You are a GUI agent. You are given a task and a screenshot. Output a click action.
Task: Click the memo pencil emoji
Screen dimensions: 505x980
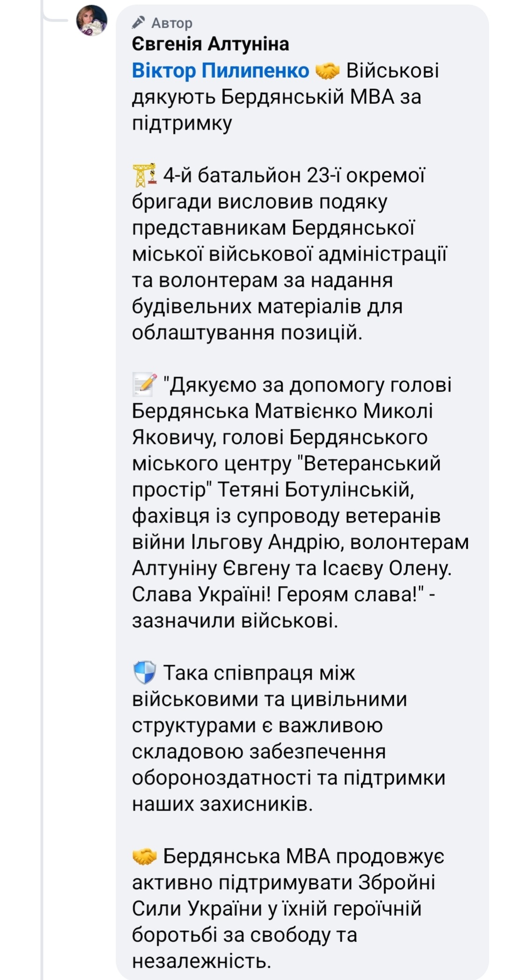click(x=145, y=385)
